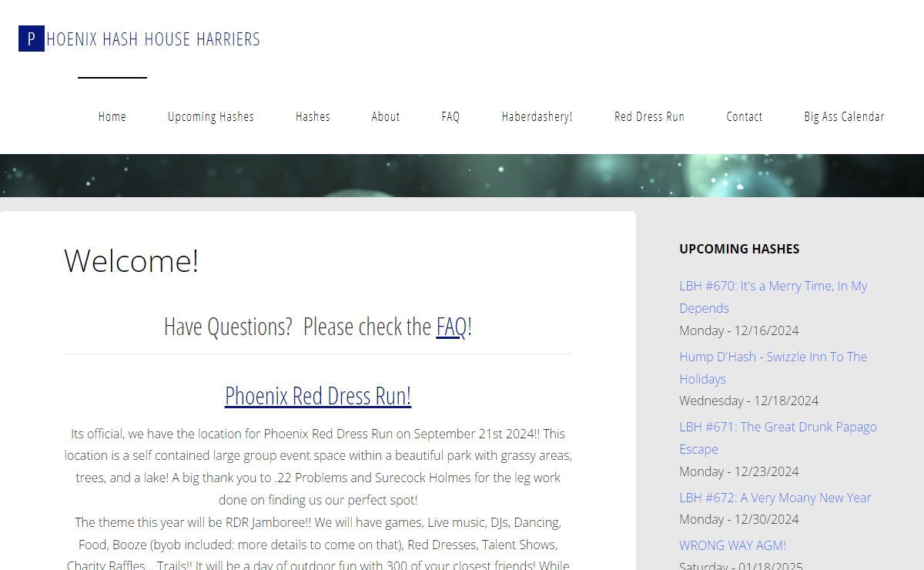Click the Phoenix Hash House Harriers site logo
Viewport: 924px width, 570px height.
139,39
